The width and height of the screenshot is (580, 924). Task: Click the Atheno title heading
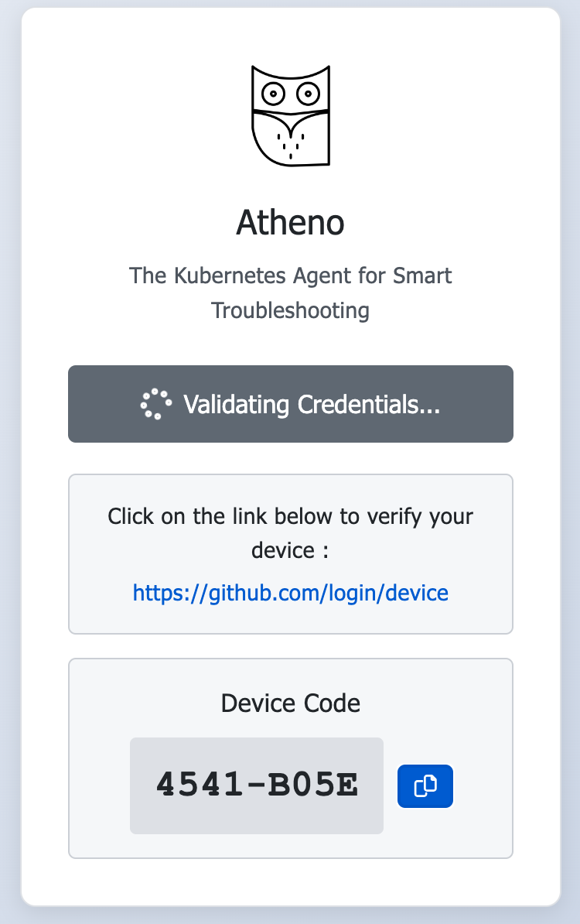pos(290,223)
